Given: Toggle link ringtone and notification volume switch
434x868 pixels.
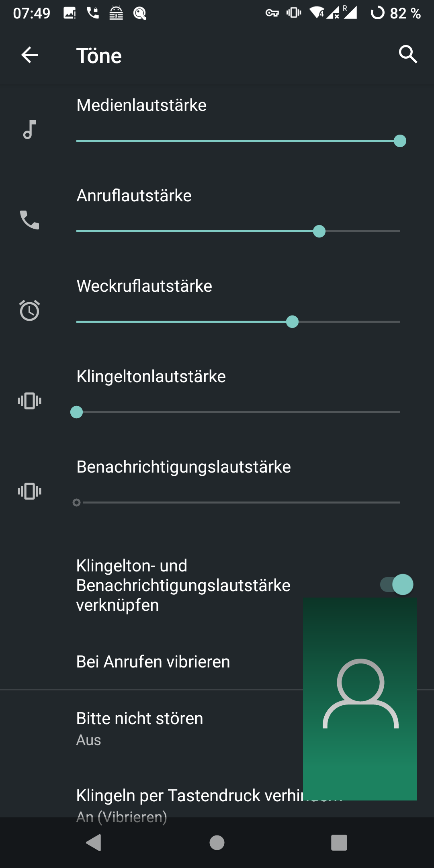Looking at the screenshot, I should tap(397, 584).
